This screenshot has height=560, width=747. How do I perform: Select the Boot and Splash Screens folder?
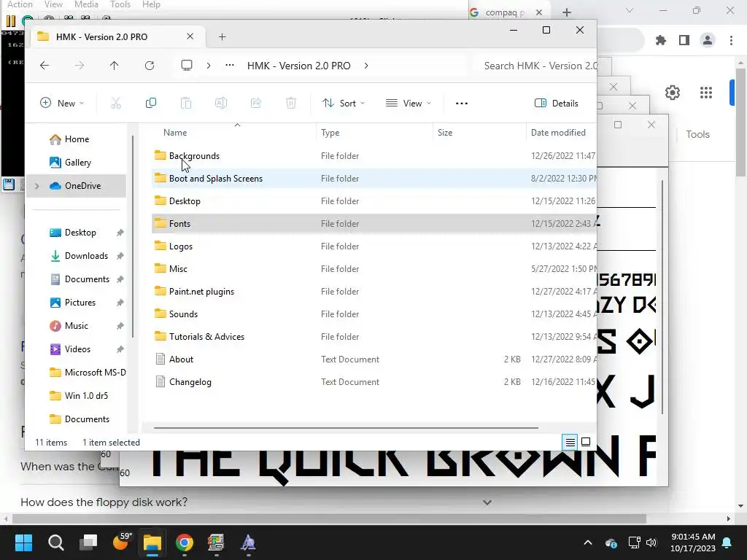(x=374, y=179)
